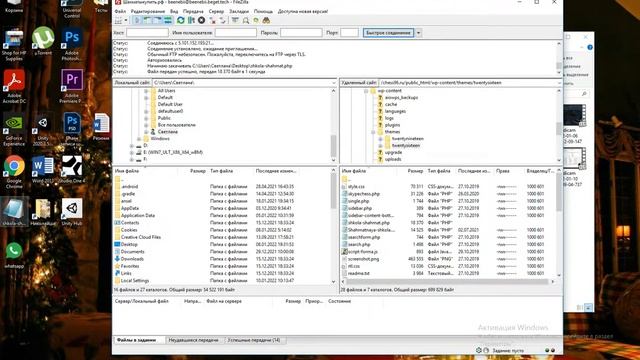This screenshot has height=360, width=640.
Task: Click the Порт input field
Action: click(349, 33)
